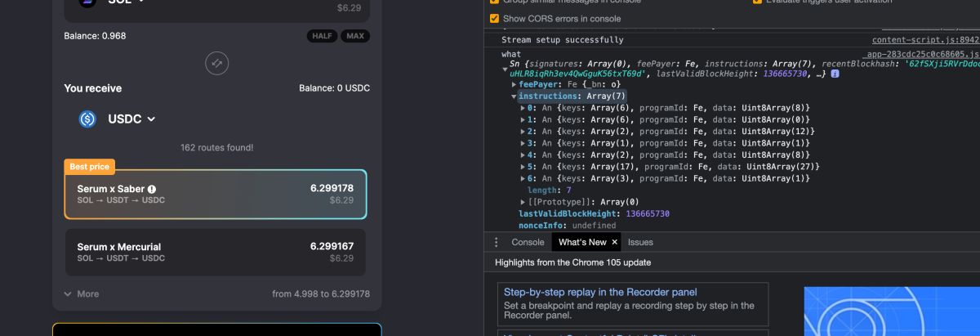
Task: Select the Serum x Saber best price route
Action: click(x=216, y=195)
